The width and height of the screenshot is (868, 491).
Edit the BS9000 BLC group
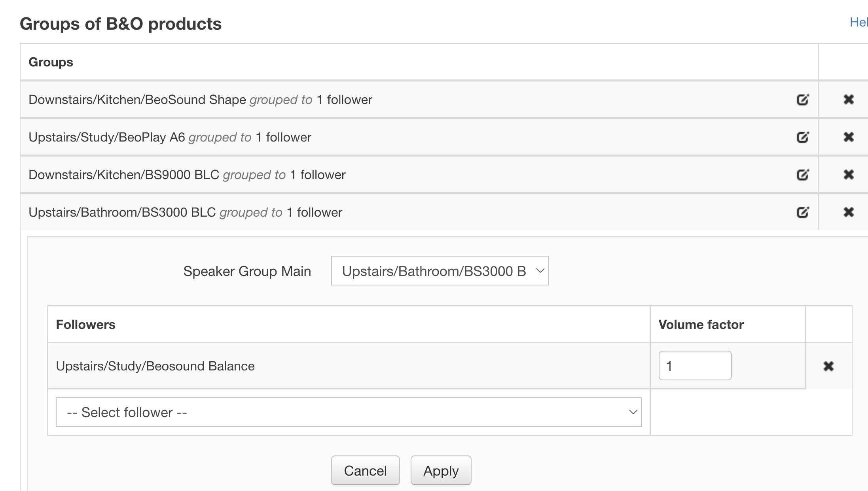(x=803, y=175)
